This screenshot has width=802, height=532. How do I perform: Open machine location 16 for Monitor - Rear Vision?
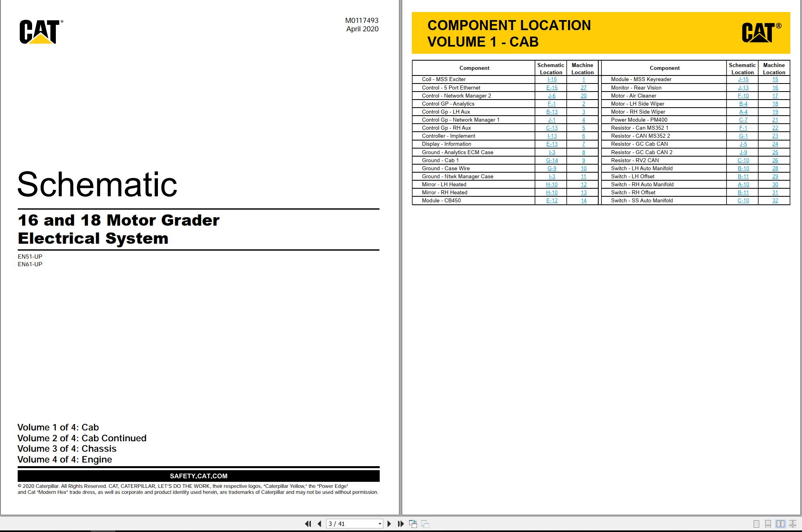click(x=775, y=88)
